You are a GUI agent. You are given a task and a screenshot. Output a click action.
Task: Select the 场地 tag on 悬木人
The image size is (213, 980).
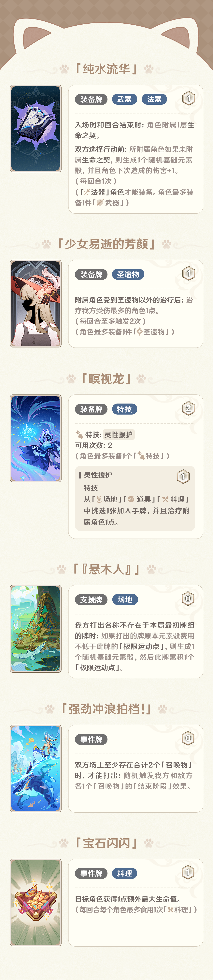click(x=125, y=599)
